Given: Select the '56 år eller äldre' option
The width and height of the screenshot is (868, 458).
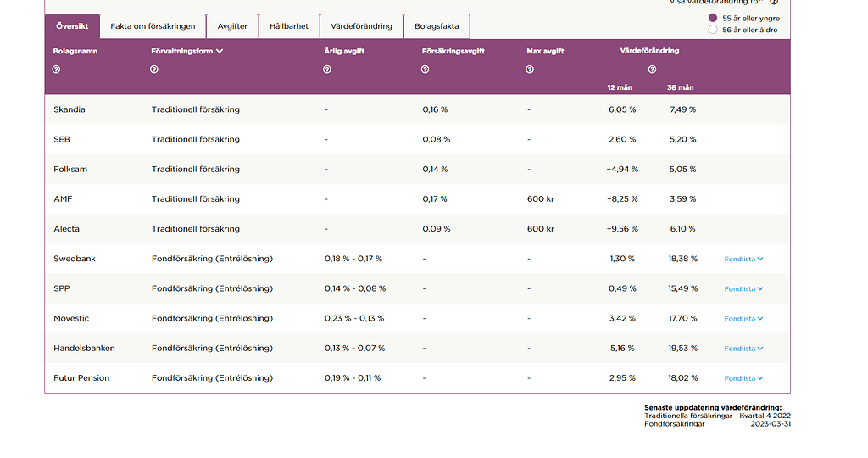Looking at the screenshot, I should [712, 30].
